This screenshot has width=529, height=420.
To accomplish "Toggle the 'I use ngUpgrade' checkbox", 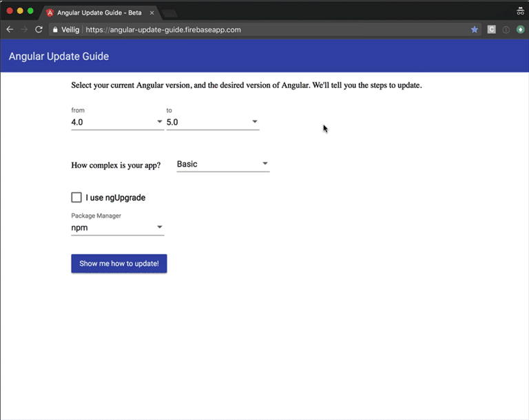I will pyautogui.click(x=76, y=198).
